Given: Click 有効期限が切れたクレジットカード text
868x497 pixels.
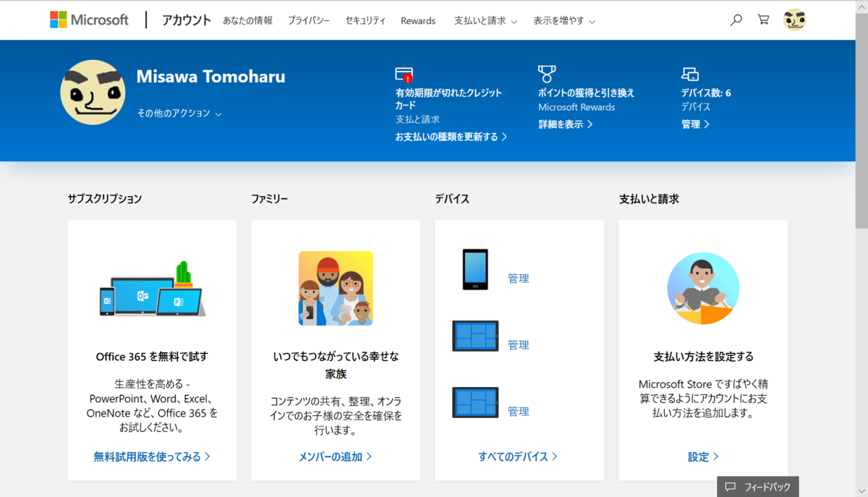Looking at the screenshot, I should 448,99.
